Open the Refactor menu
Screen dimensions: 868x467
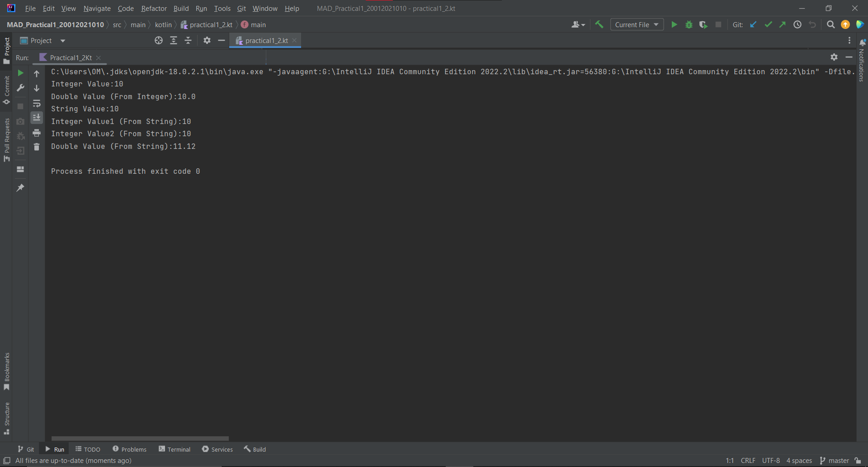click(x=154, y=8)
